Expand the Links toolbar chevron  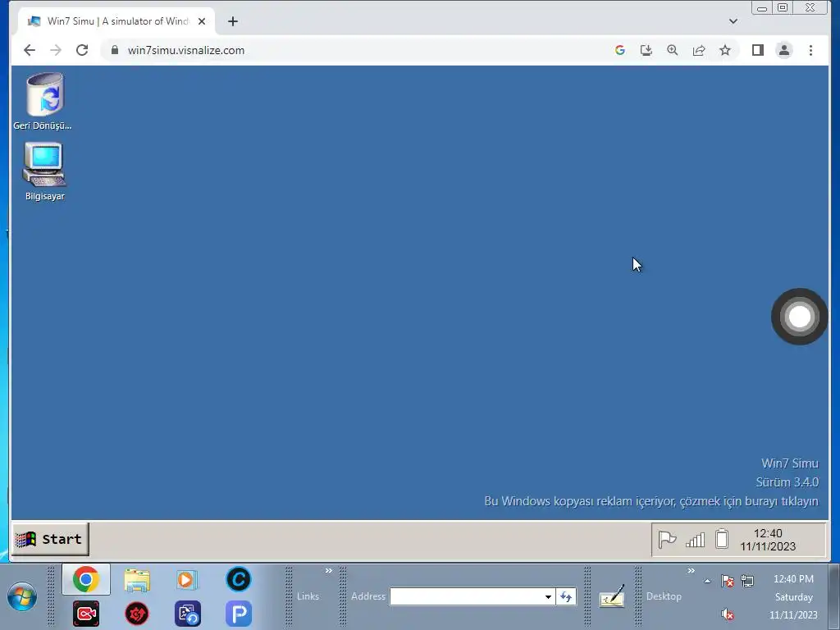[x=328, y=571]
